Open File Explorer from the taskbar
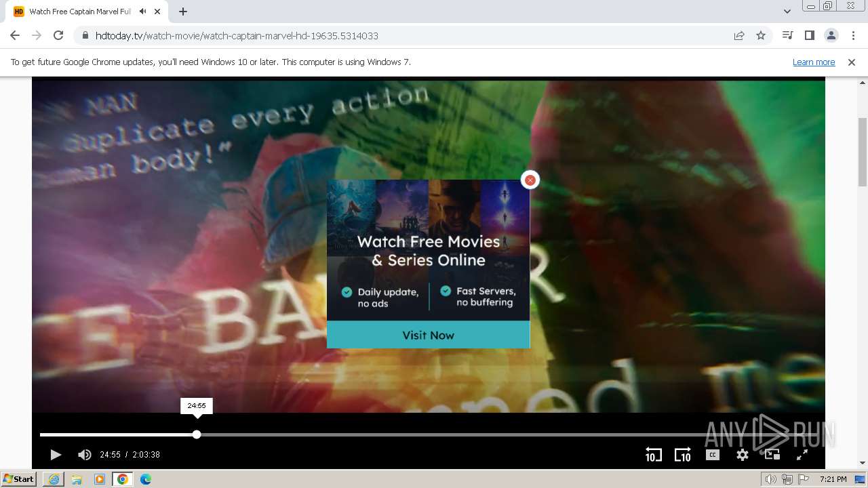Image resolution: width=868 pixels, height=488 pixels. tap(77, 479)
